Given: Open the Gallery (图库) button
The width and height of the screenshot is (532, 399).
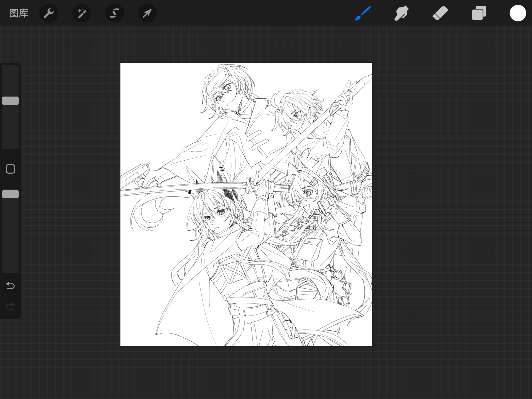Looking at the screenshot, I should [19, 13].
